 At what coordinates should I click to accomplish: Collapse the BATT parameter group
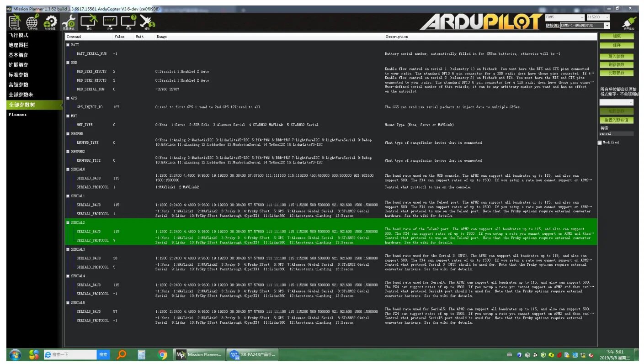coord(68,45)
